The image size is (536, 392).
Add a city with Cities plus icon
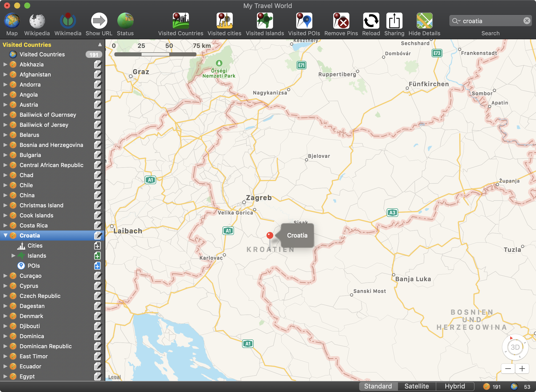coord(97,246)
